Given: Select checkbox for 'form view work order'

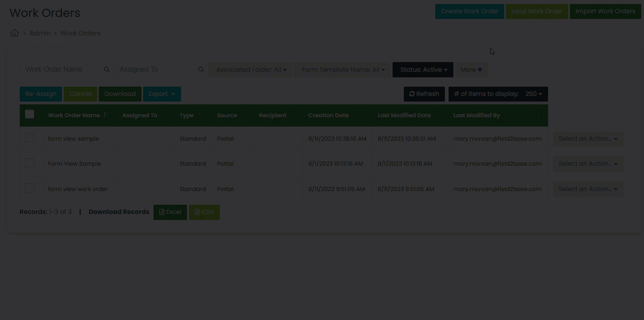Looking at the screenshot, I should [29, 188].
